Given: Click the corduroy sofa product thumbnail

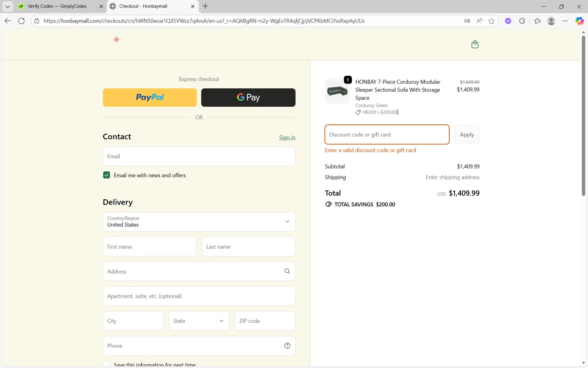Looking at the screenshot, I should [337, 91].
